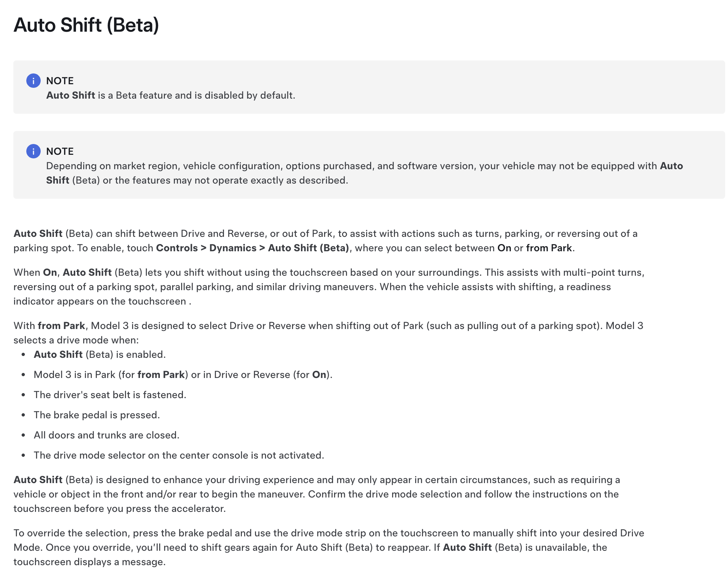Click bold 'Controls > Dynamics > Auto Shift (Beta)' text
The width and height of the screenshot is (728, 581).
tap(252, 248)
